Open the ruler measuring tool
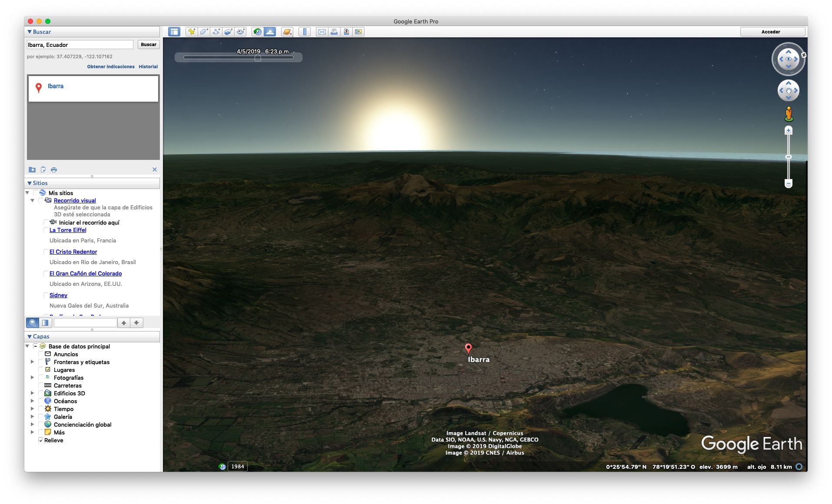Screen dimensions: 832x504 pos(305,32)
